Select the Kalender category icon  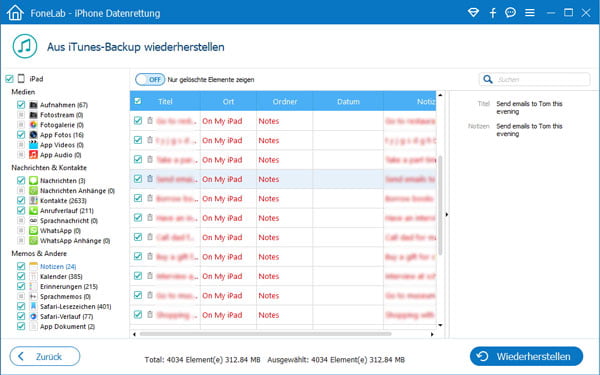click(33, 276)
